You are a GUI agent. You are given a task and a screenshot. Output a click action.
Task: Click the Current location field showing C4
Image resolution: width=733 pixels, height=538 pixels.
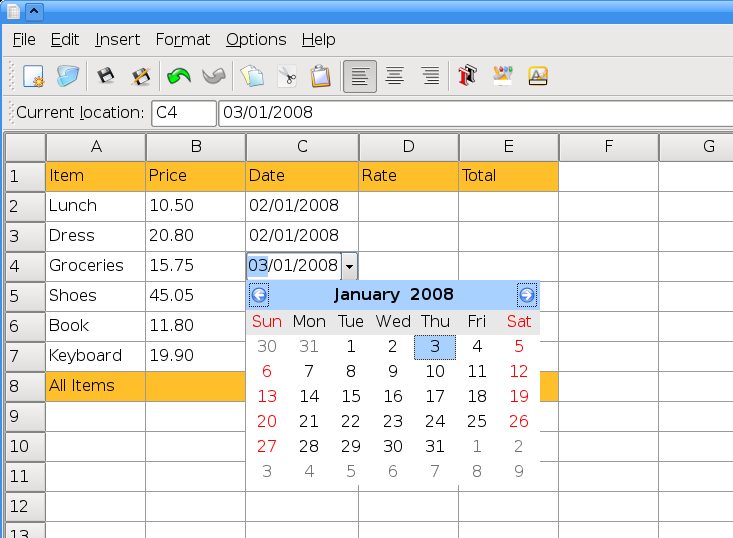click(x=184, y=113)
